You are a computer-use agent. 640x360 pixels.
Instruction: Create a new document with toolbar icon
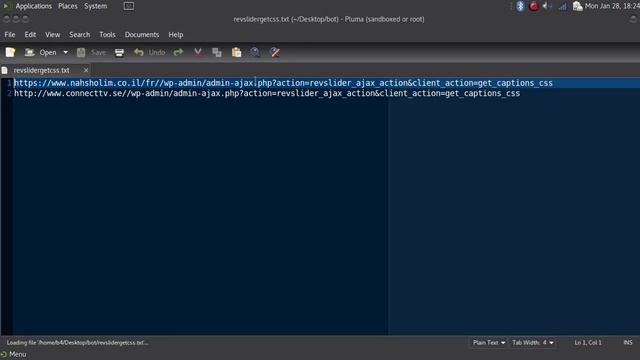coord(10,52)
